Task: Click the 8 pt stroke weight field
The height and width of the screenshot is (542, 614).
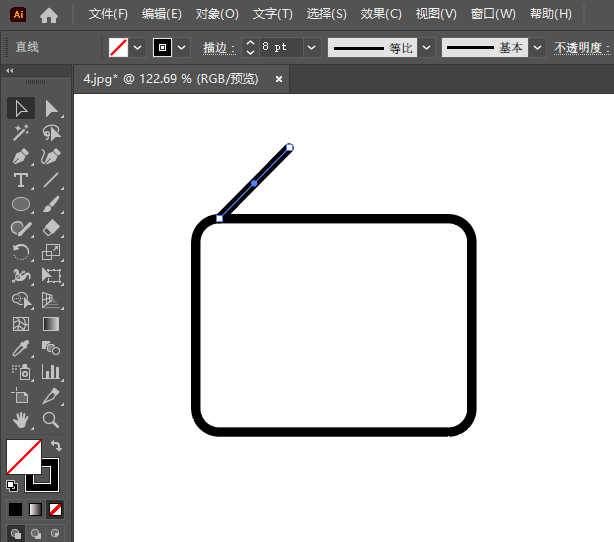Action: coord(281,48)
